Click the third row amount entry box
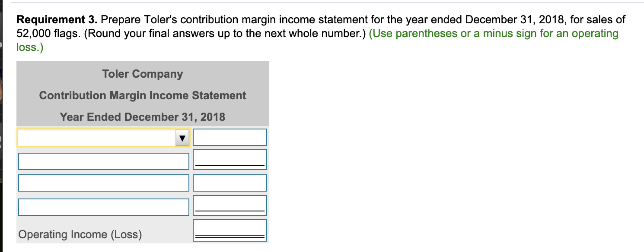The width and height of the screenshot is (644, 252). coord(230,183)
